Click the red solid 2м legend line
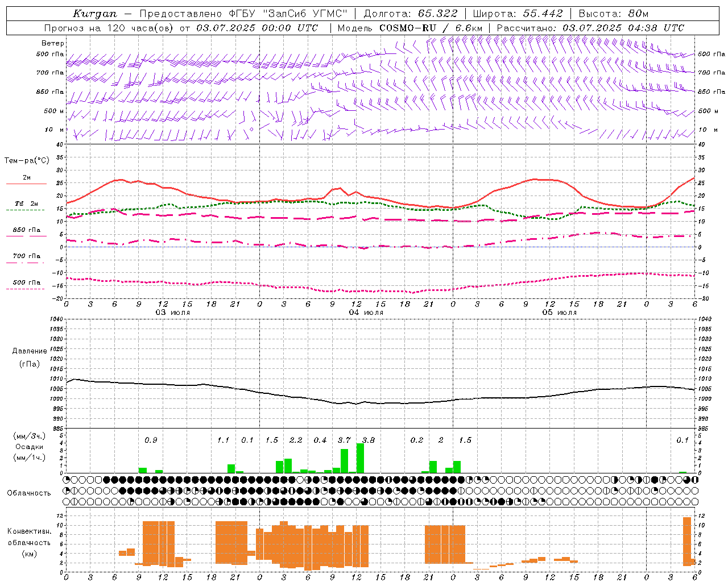The height and width of the screenshot is (582, 728). coord(26,184)
